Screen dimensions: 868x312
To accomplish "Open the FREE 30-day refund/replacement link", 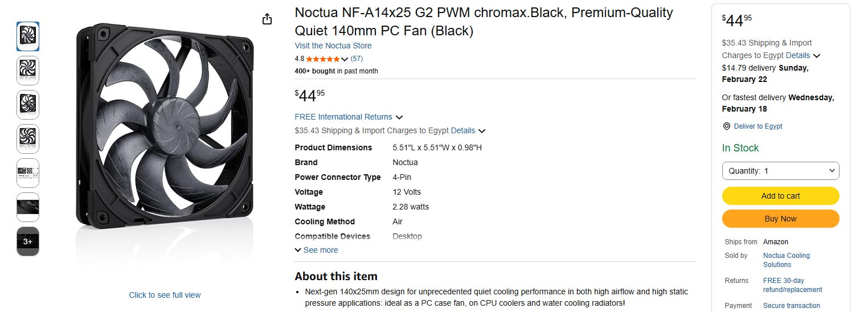I will 792,285.
